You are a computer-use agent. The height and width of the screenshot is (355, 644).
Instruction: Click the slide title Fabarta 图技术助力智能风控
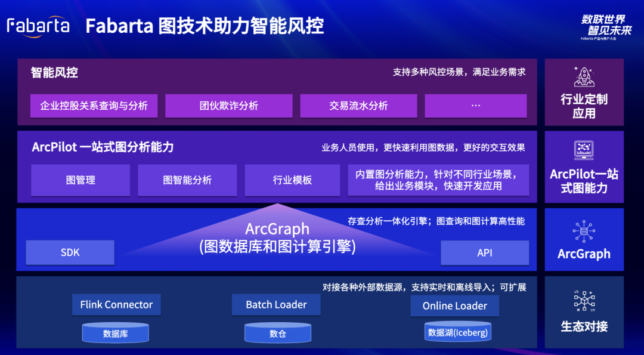pos(205,27)
